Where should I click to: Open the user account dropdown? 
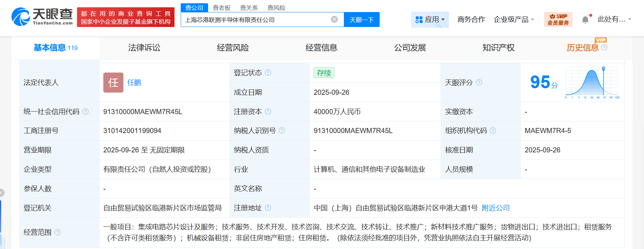[614, 20]
